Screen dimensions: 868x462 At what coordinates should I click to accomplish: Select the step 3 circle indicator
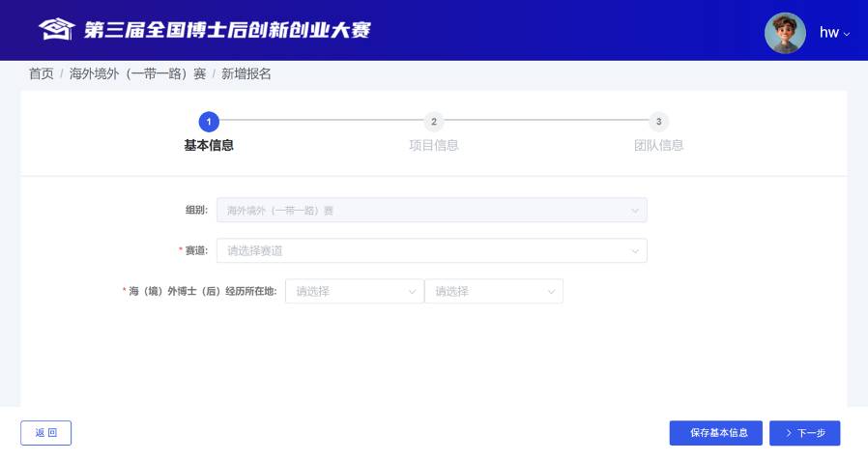tap(658, 122)
